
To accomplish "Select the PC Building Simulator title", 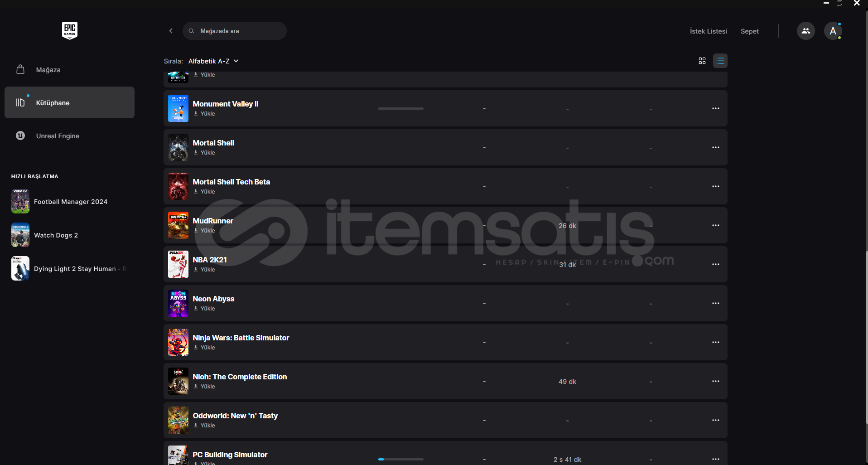I will pos(230,455).
